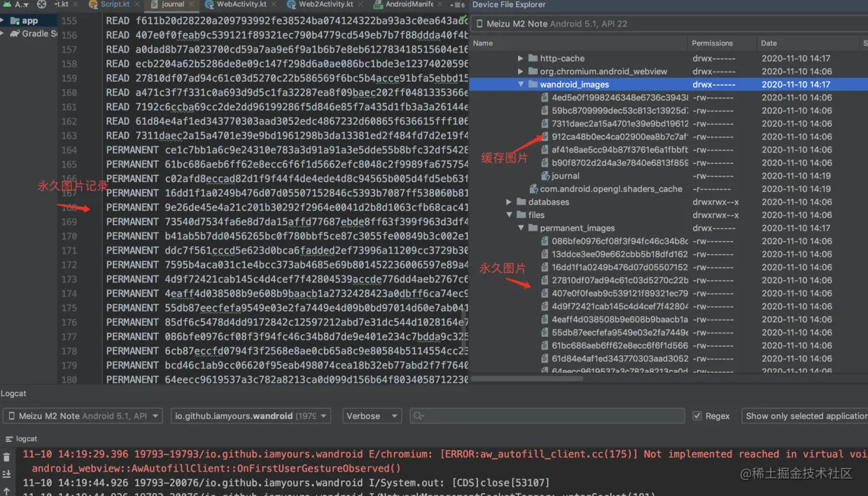Select file 4ed5e0f1998246348e6736c3943
868x496 pixels.
619,97
